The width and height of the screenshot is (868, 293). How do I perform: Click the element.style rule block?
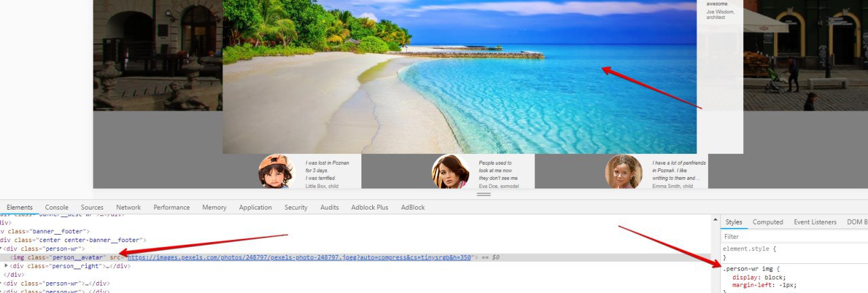point(794,253)
